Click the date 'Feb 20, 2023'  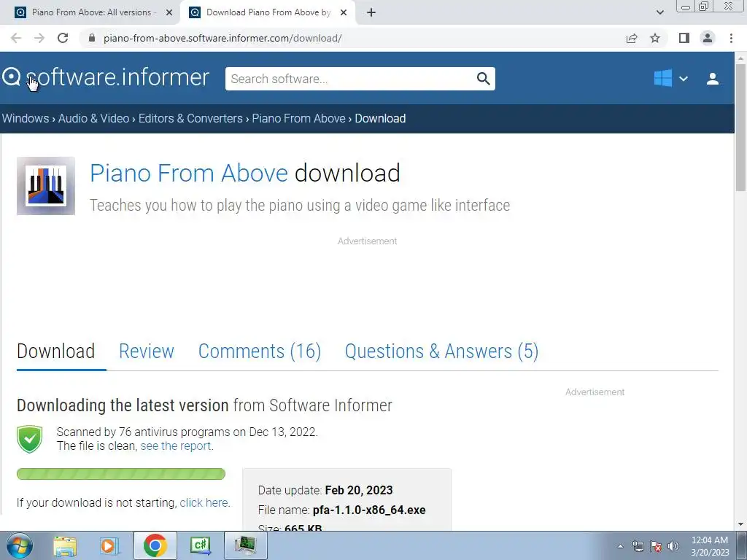tap(359, 490)
